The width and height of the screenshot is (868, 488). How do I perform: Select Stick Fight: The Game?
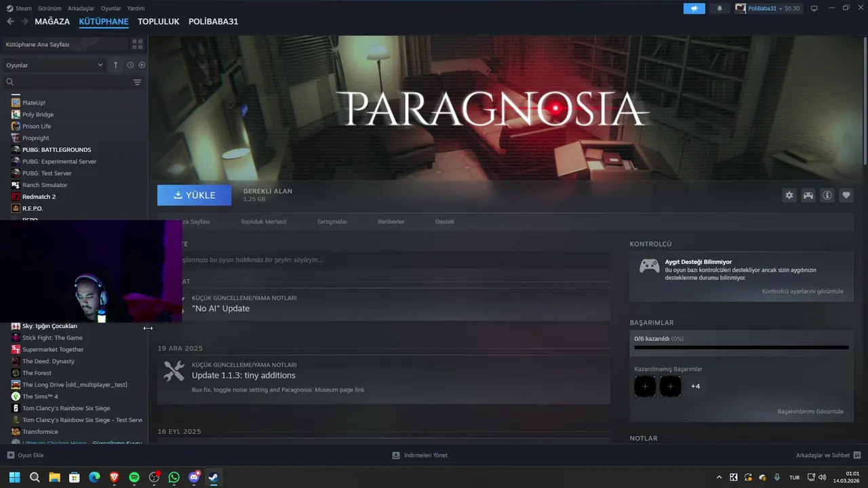pyautogui.click(x=52, y=338)
